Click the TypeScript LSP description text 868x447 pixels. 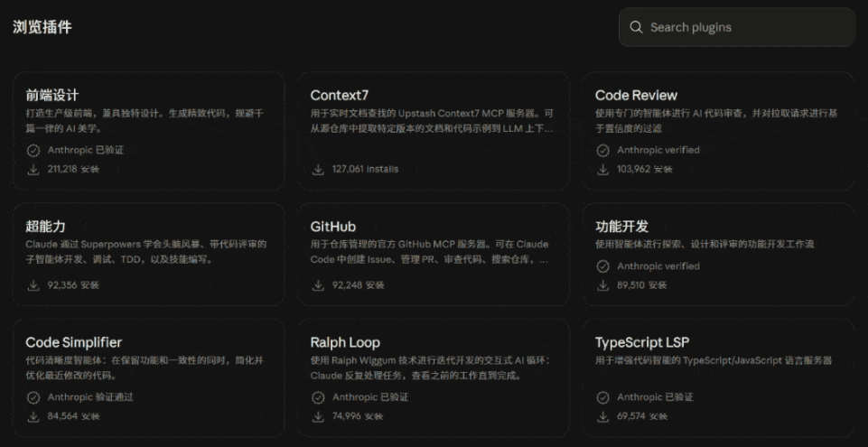point(714,360)
